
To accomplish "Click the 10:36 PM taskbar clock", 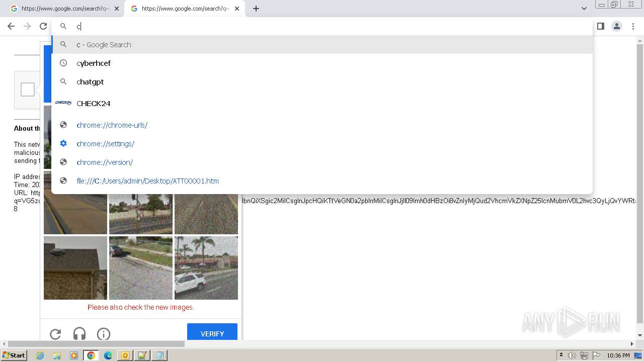I will 618,355.
